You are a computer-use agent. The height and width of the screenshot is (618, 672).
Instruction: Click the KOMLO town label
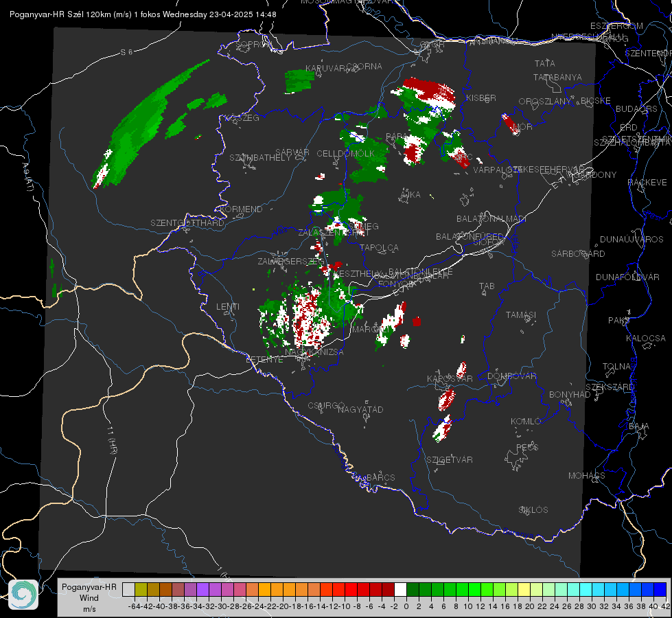point(526,422)
